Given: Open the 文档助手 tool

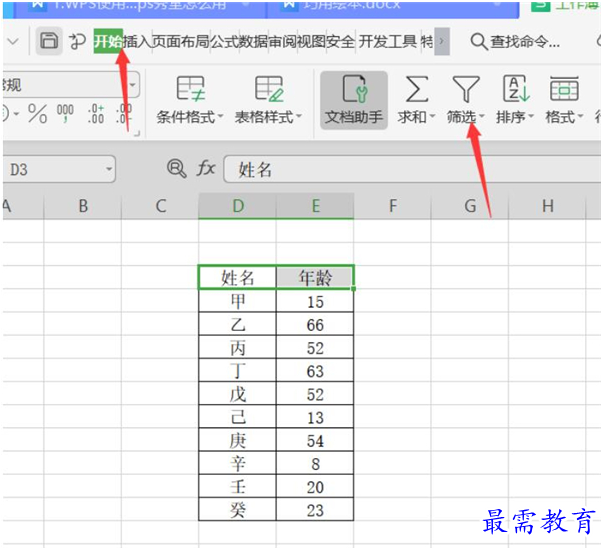Looking at the screenshot, I should (x=354, y=100).
